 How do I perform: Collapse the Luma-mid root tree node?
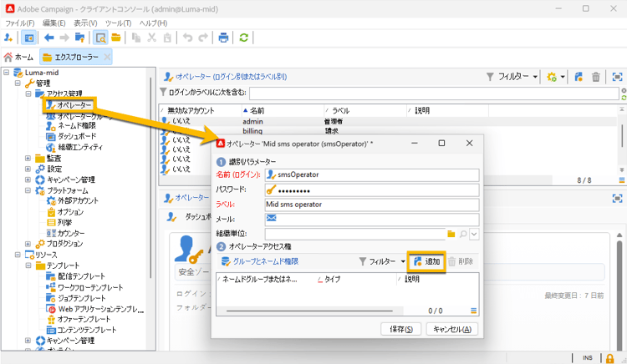click(x=7, y=73)
